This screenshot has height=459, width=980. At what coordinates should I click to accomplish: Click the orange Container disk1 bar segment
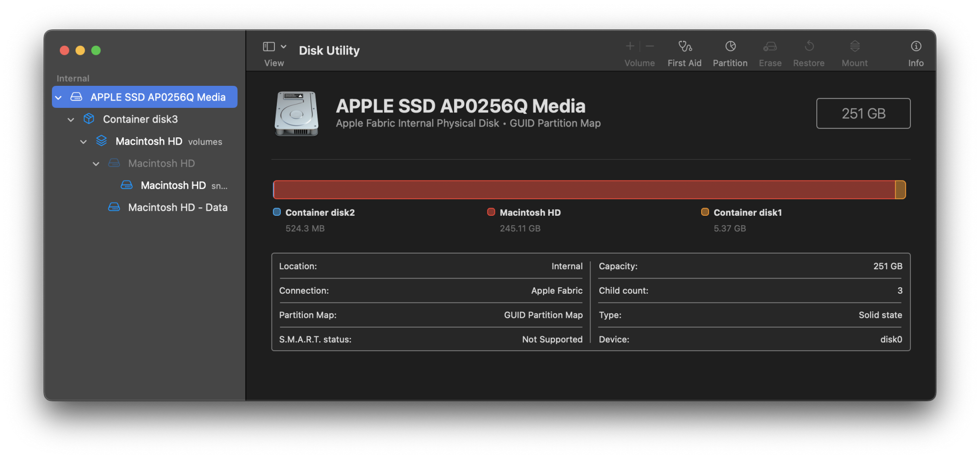point(901,190)
